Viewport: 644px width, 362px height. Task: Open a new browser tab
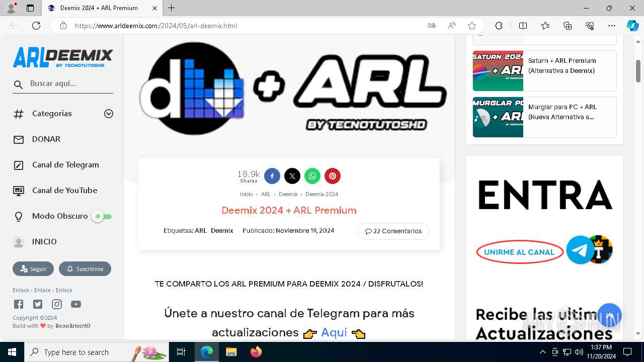click(x=172, y=8)
